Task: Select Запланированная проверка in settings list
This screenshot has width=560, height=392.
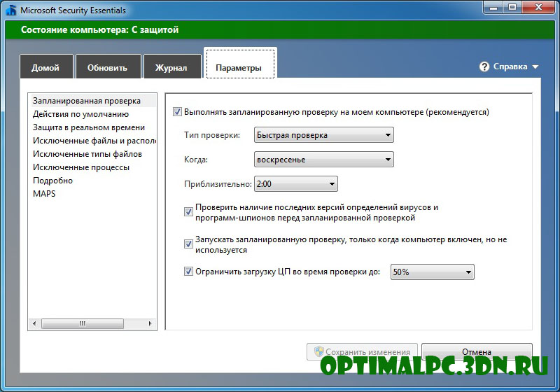Action: 93,101
